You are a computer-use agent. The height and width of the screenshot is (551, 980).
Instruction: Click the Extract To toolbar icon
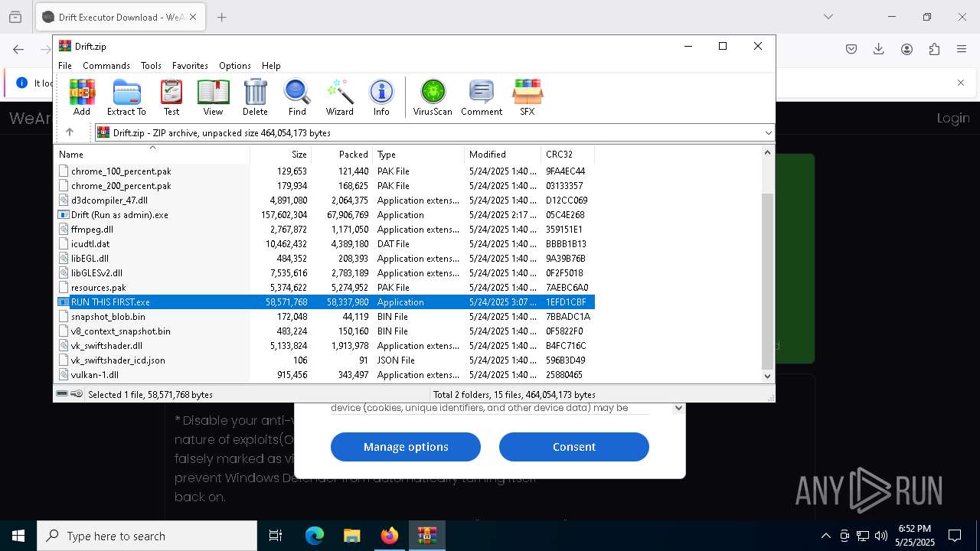point(126,97)
